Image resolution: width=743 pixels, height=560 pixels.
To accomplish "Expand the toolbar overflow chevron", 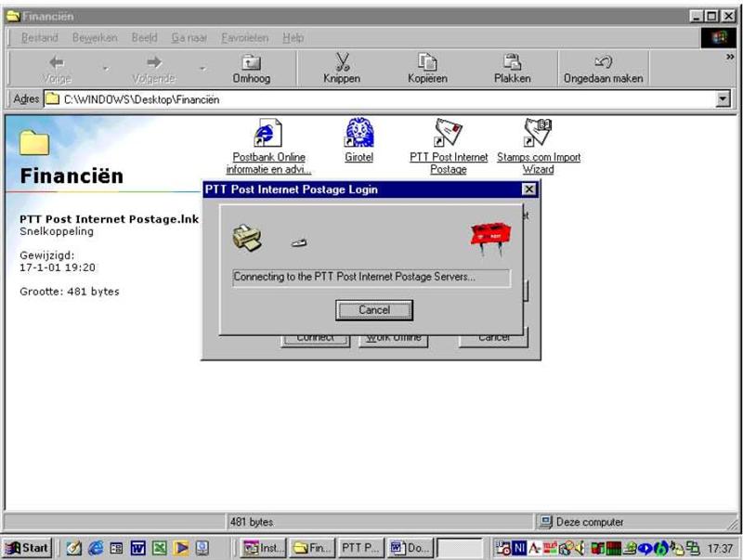I will click(730, 57).
